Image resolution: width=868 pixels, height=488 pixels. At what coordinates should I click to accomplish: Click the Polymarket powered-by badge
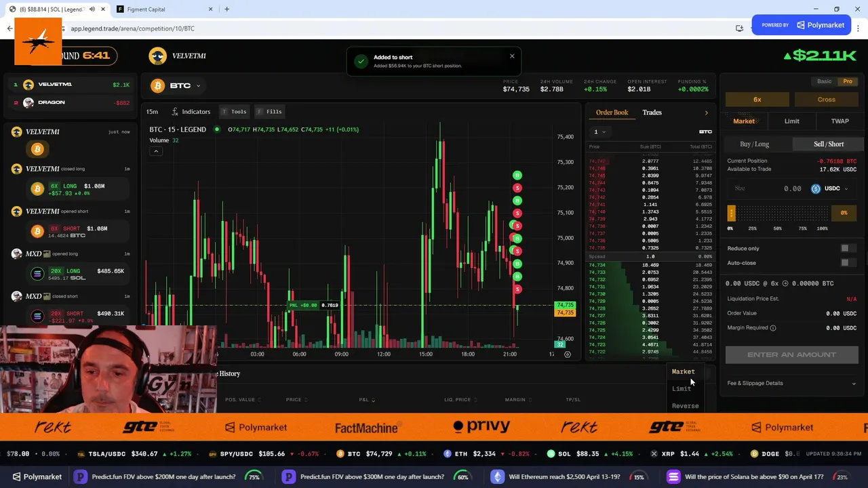tap(801, 25)
